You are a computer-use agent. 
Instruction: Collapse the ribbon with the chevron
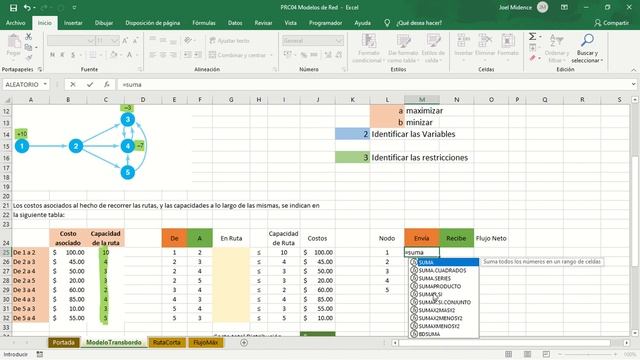point(633,70)
